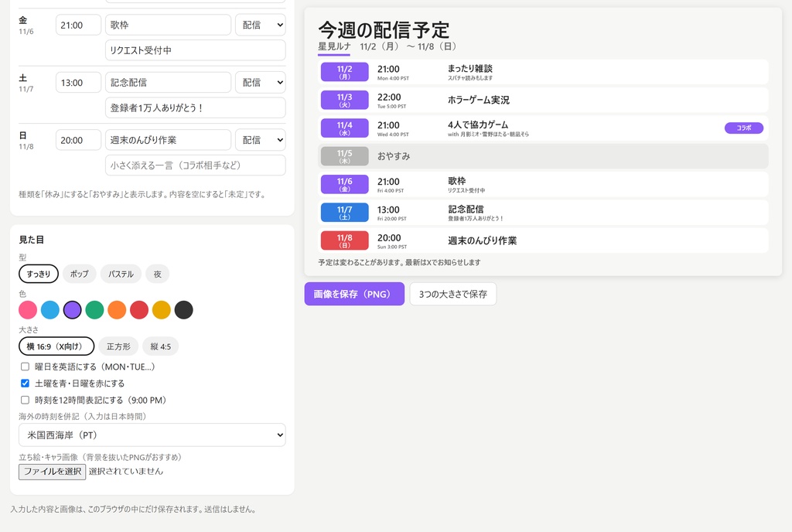The width and height of the screenshot is (792, 532).
Task: Open Friday's 配信 type dropdown
Action: pos(261,25)
